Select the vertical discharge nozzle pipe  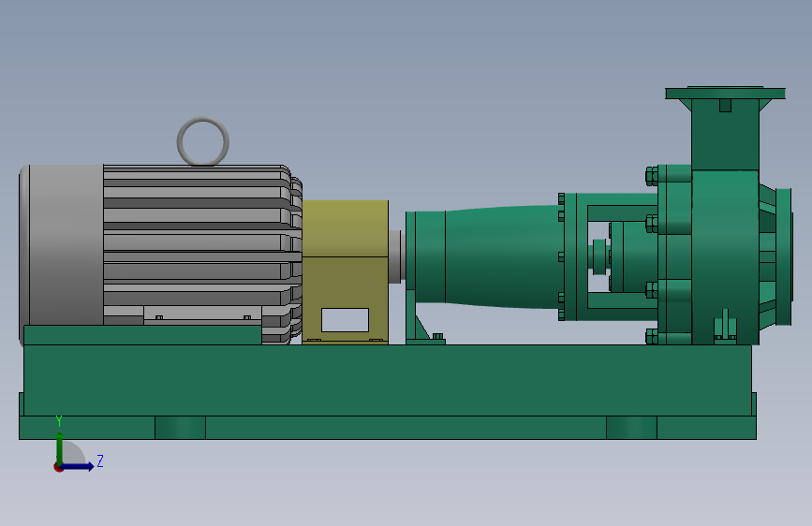coord(725,135)
